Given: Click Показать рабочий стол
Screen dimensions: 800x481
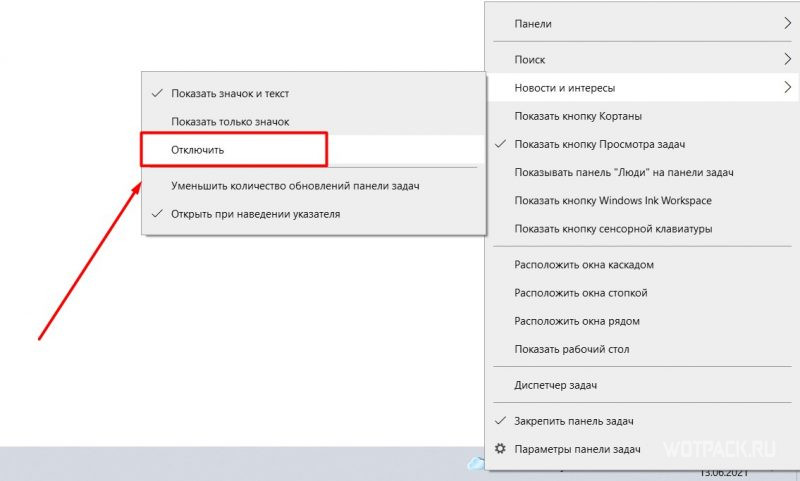Looking at the screenshot, I should (x=642, y=349).
